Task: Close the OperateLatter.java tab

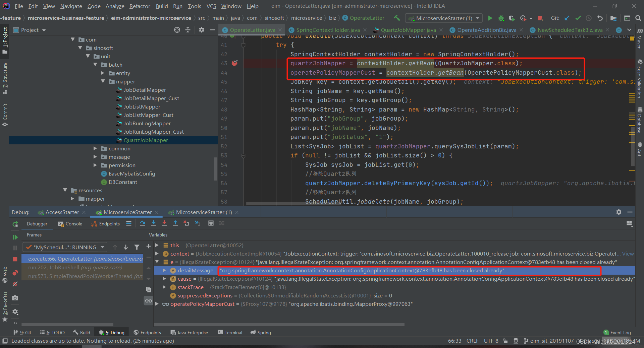Action: pos(280,30)
